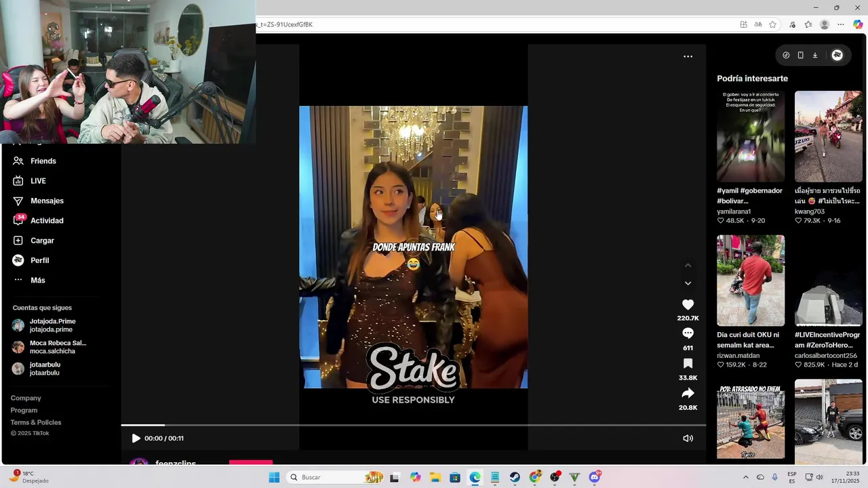This screenshot has width=868, height=488.
Task: Open Edge favorites list icon
Action: pyautogui.click(x=808, y=24)
